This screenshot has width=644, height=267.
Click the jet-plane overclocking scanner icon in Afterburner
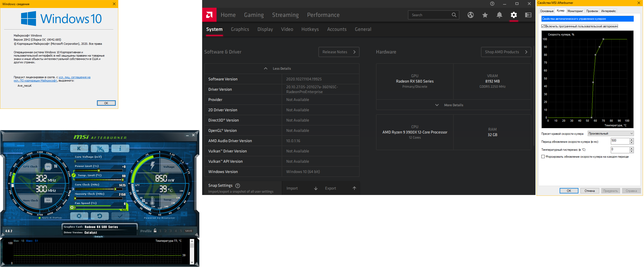coord(100,148)
